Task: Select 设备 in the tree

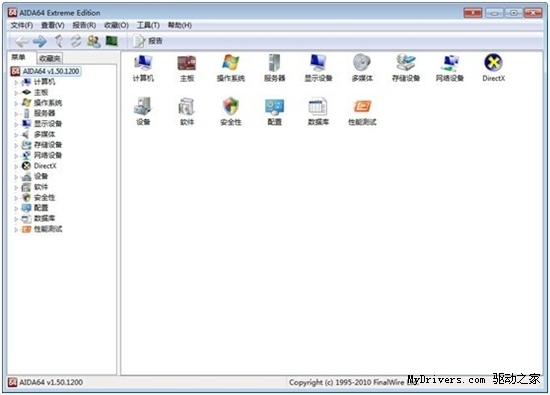Action: point(41,176)
